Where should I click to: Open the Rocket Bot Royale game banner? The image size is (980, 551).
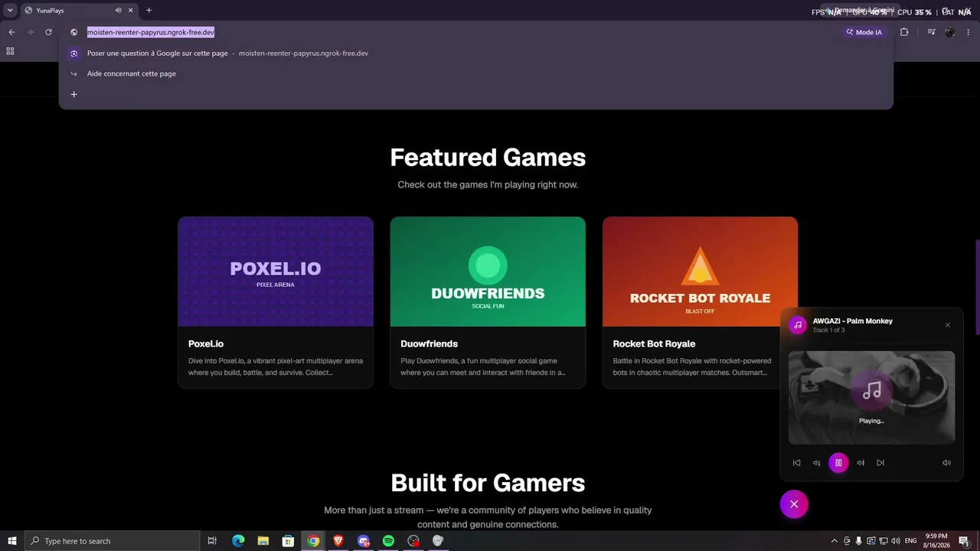700,272
